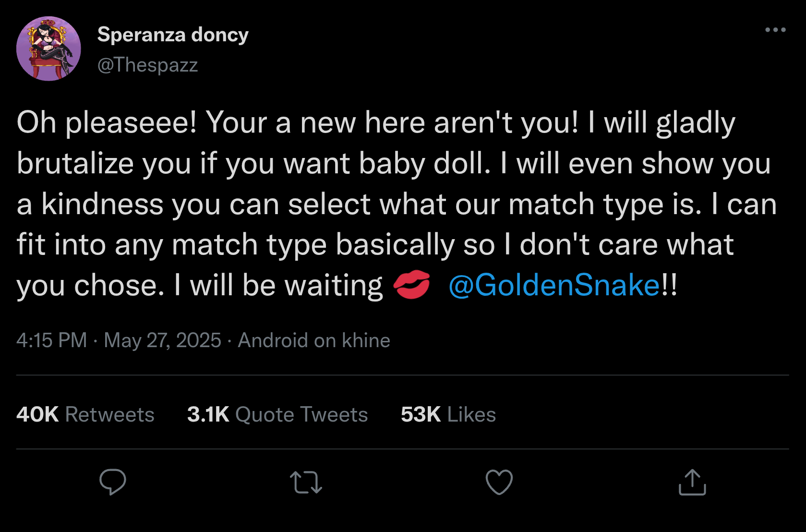806x532 pixels.
Task: Click the red kiss lips emoji
Action: [411, 285]
